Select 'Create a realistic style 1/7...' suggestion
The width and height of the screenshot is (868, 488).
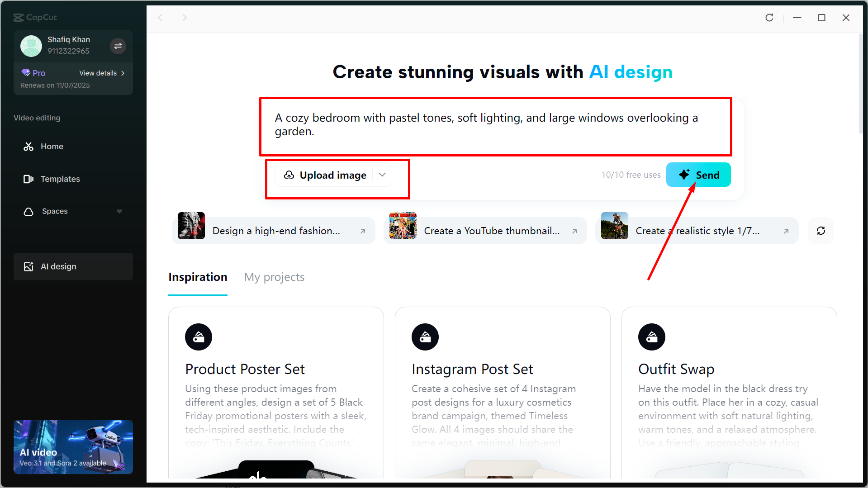(697, 231)
